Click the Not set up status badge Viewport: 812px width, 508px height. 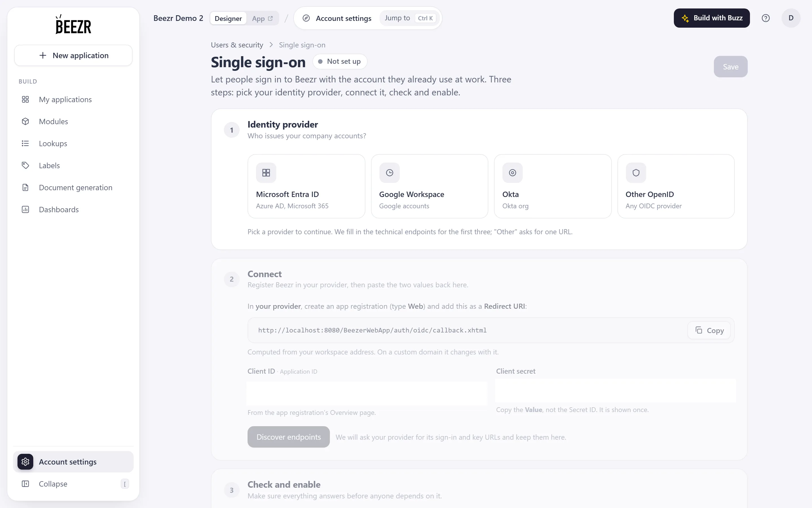340,62
